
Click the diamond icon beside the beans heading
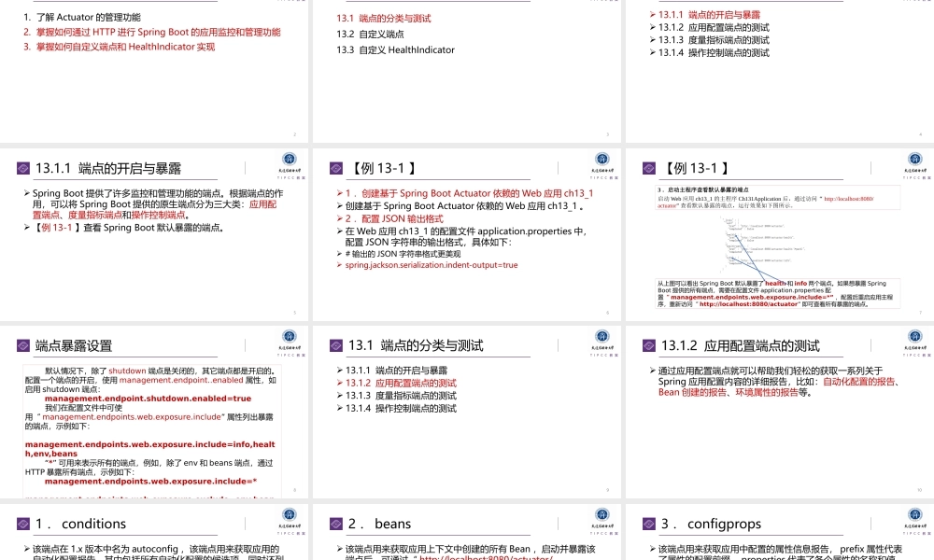click(335, 524)
